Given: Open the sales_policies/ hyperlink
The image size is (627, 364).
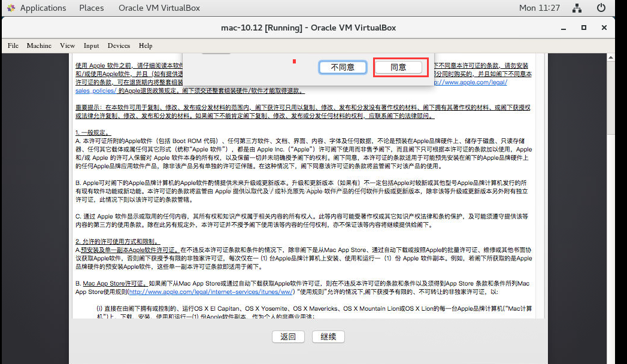Looking at the screenshot, I should (x=96, y=90).
